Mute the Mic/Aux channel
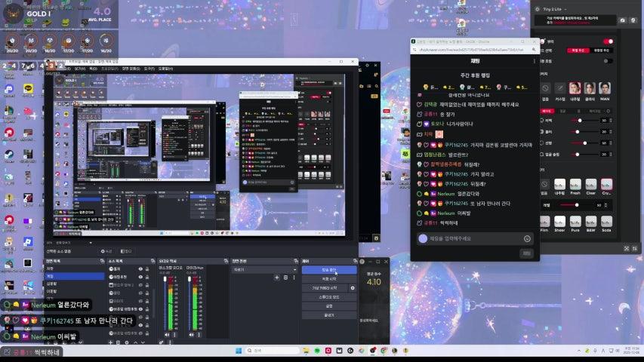 pos(192,335)
